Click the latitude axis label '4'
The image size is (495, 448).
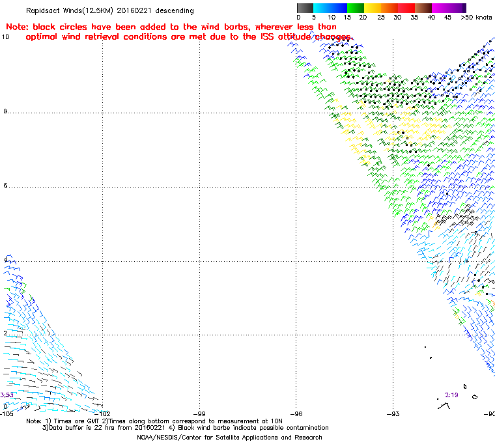tap(5, 260)
